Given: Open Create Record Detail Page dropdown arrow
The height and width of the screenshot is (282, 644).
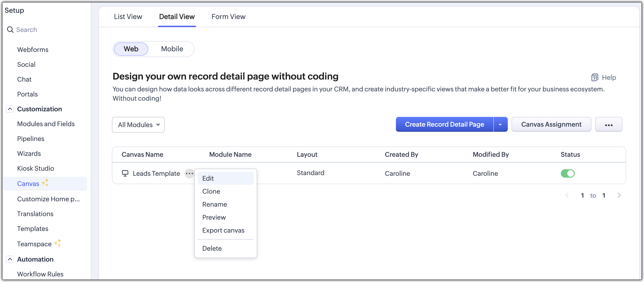Looking at the screenshot, I should pyautogui.click(x=500, y=124).
